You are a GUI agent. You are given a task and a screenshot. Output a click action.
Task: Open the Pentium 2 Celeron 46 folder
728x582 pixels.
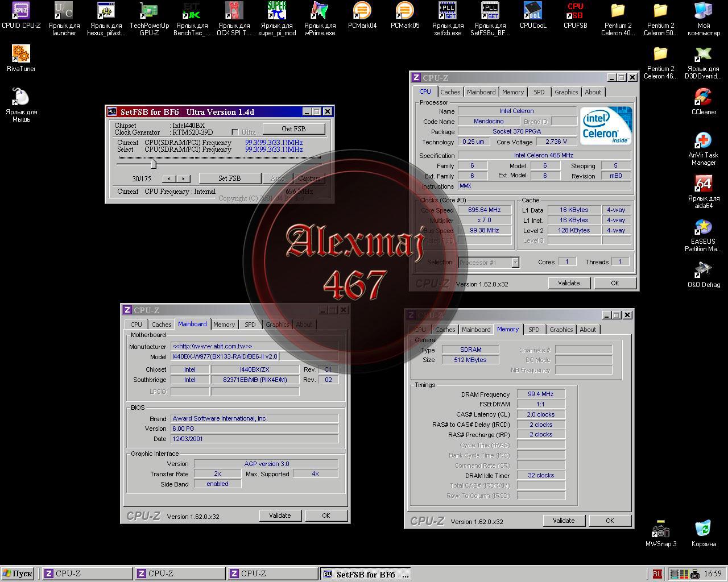[661, 53]
